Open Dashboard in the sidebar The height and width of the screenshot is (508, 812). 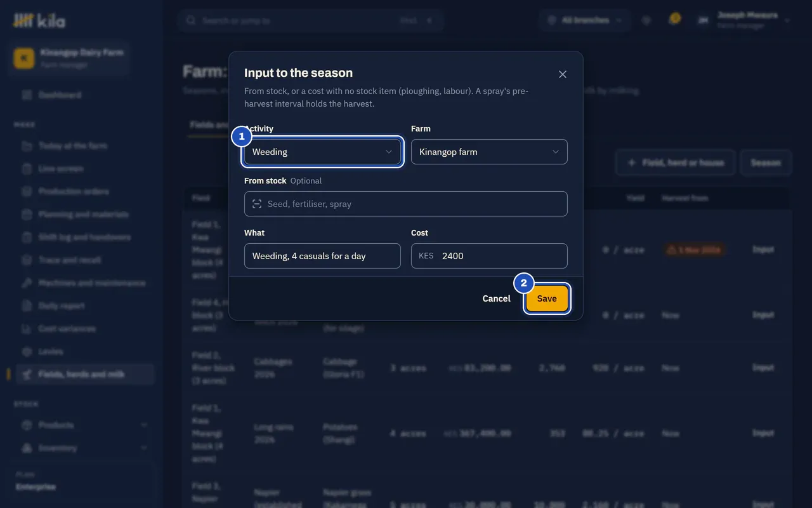60,95
